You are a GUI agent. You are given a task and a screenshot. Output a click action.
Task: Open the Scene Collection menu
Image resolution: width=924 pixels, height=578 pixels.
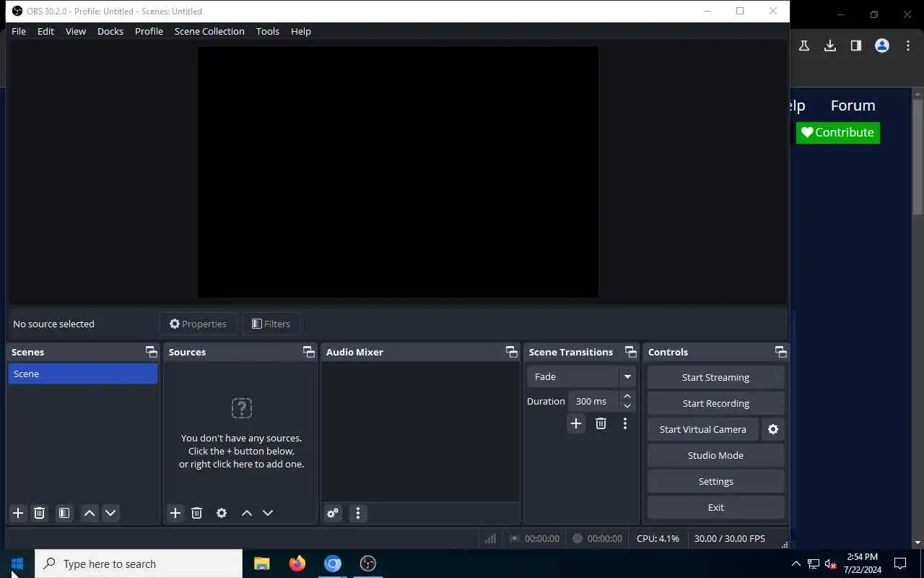[x=209, y=31]
